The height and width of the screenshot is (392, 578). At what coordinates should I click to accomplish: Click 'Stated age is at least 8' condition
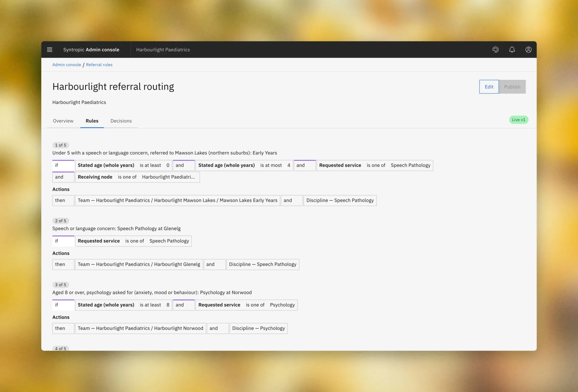123,305
